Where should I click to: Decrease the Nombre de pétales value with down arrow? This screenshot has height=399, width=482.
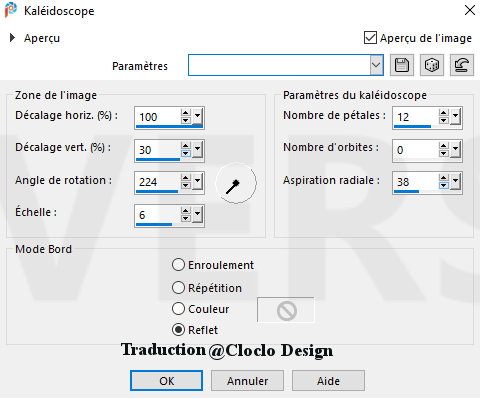(443, 120)
